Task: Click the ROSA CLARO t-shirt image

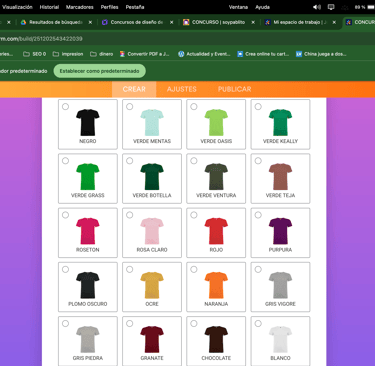Action: pyautogui.click(x=152, y=231)
